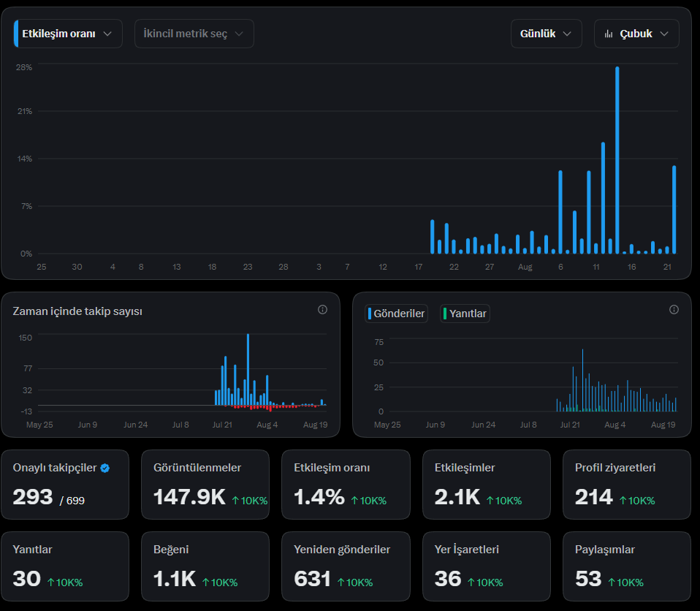Image resolution: width=700 pixels, height=611 pixels.
Task: Click the up arrow beside Görüntülenmeler 10K%
Action: (x=236, y=501)
